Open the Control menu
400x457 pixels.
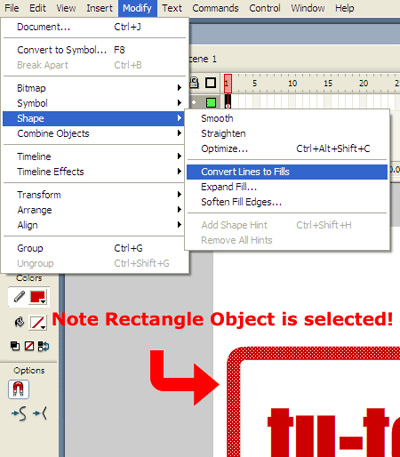pyautogui.click(x=265, y=8)
